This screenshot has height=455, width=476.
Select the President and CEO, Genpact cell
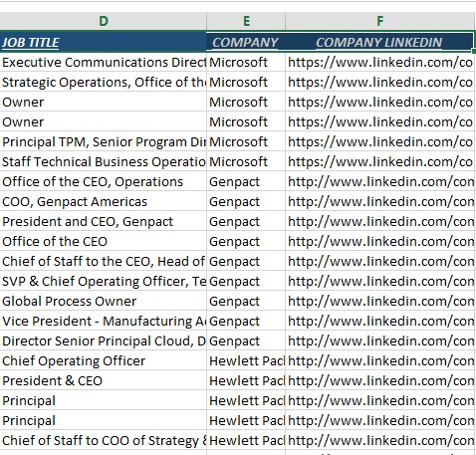tap(103, 221)
